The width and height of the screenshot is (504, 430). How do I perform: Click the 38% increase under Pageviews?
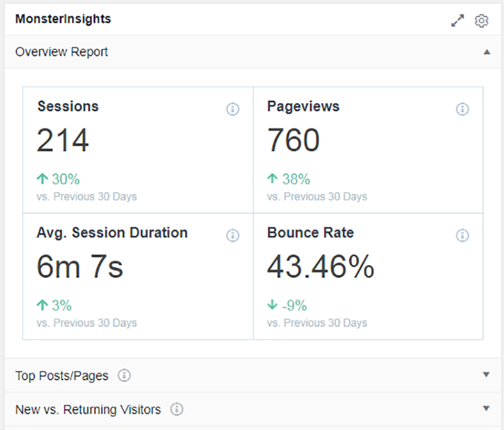tap(289, 179)
